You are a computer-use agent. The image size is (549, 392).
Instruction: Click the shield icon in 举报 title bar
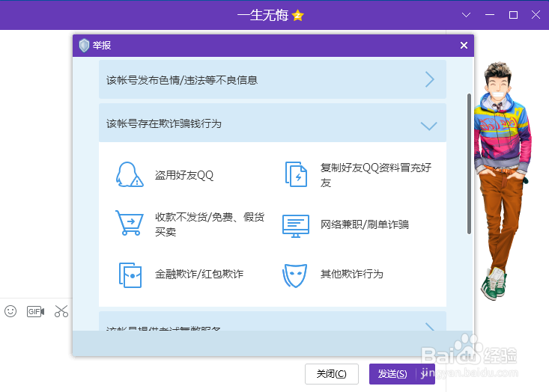pyautogui.click(x=84, y=46)
